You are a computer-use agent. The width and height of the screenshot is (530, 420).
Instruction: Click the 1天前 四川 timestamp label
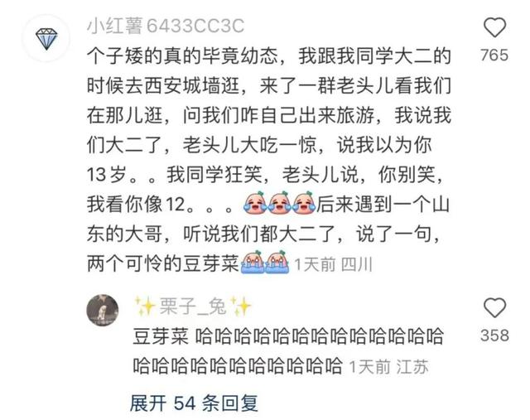click(333, 264)
